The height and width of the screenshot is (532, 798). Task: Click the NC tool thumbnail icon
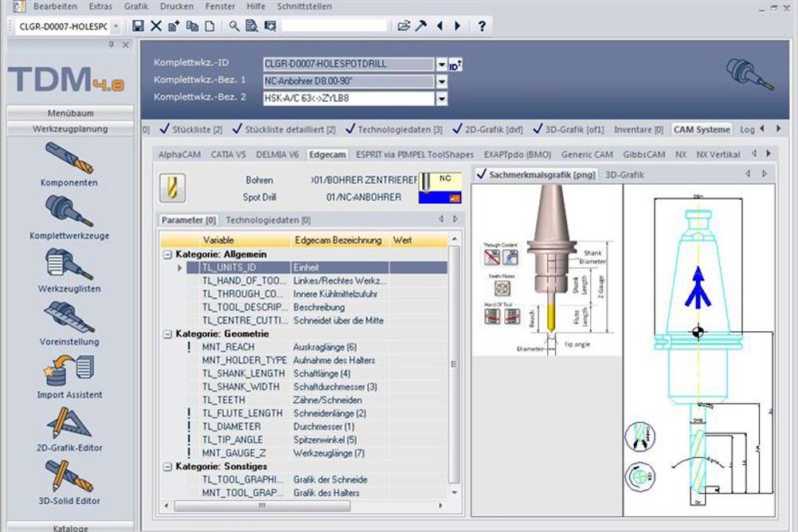pos(440,188)
